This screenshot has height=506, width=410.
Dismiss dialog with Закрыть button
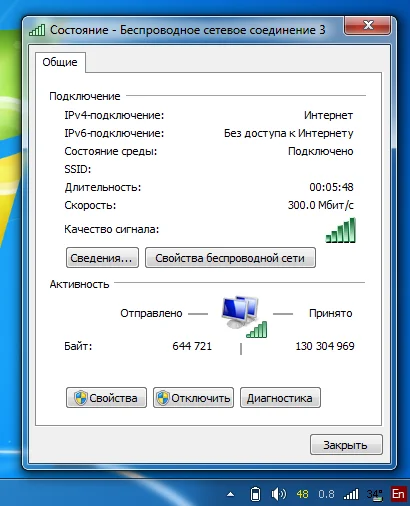(346, 445)
